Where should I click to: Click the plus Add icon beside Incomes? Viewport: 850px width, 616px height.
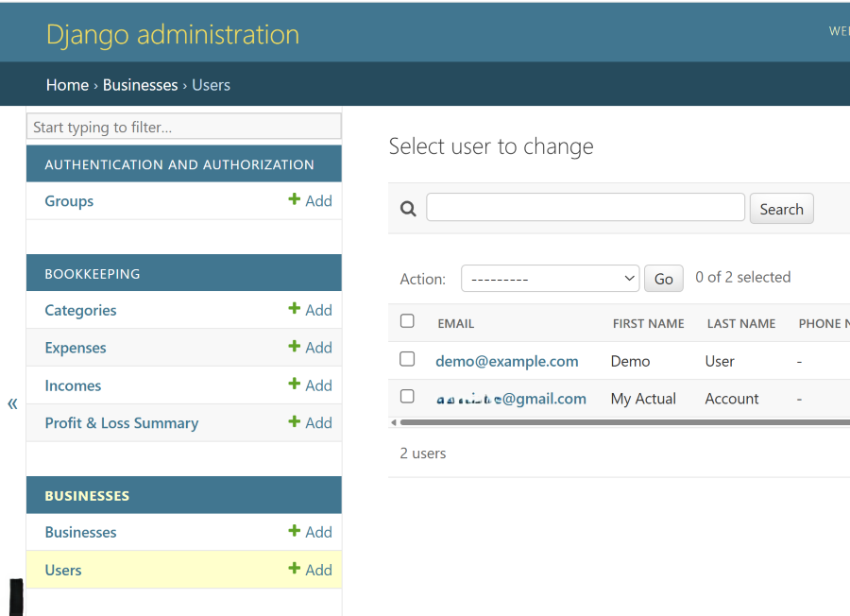coord(295,385)
